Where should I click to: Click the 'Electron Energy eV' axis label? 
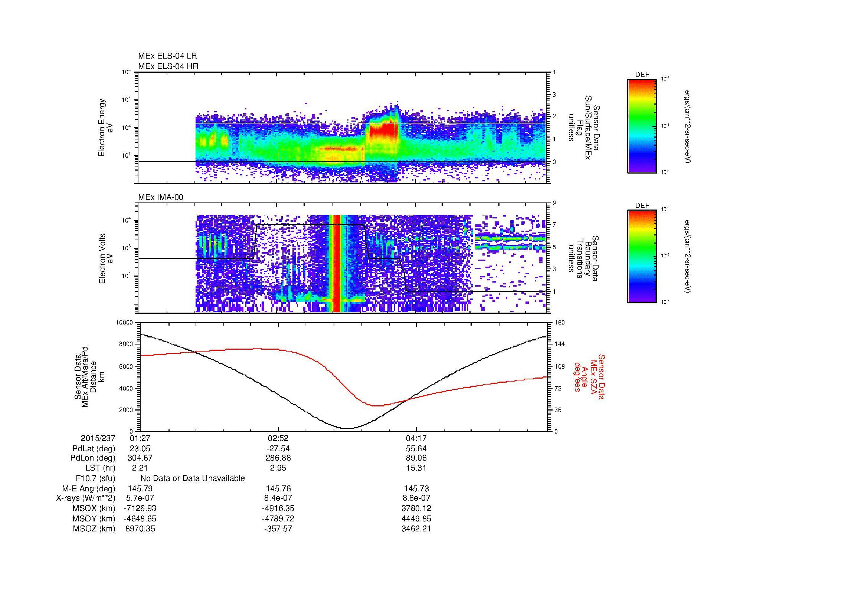coord(105,128)
